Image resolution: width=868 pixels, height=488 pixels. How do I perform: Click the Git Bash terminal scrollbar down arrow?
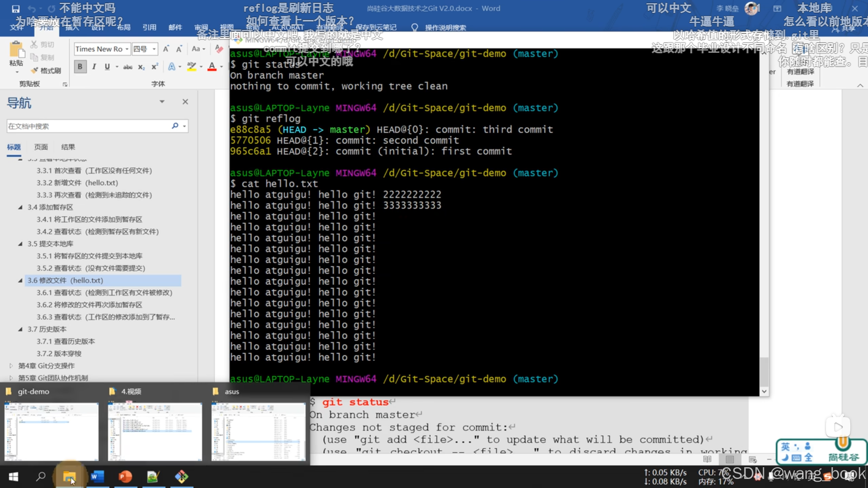(x=764, y=391)
